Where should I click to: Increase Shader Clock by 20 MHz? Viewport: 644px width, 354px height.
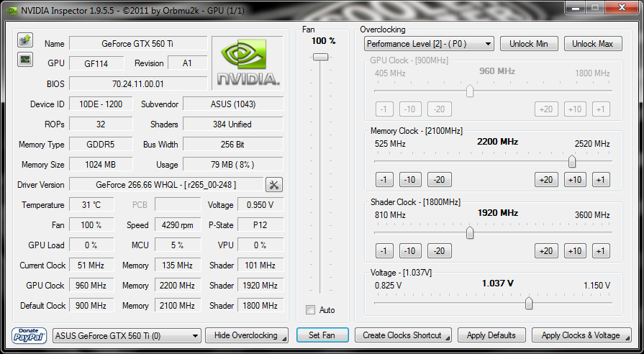click(546, 250)
